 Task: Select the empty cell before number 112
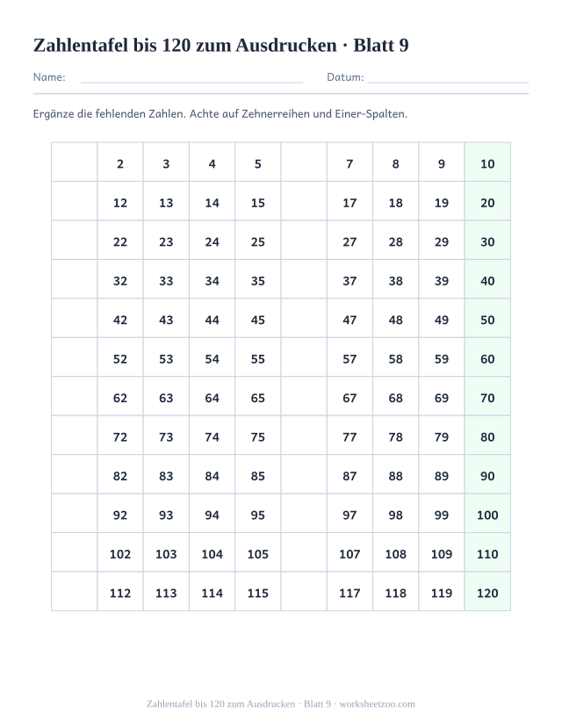click(75, 591)
